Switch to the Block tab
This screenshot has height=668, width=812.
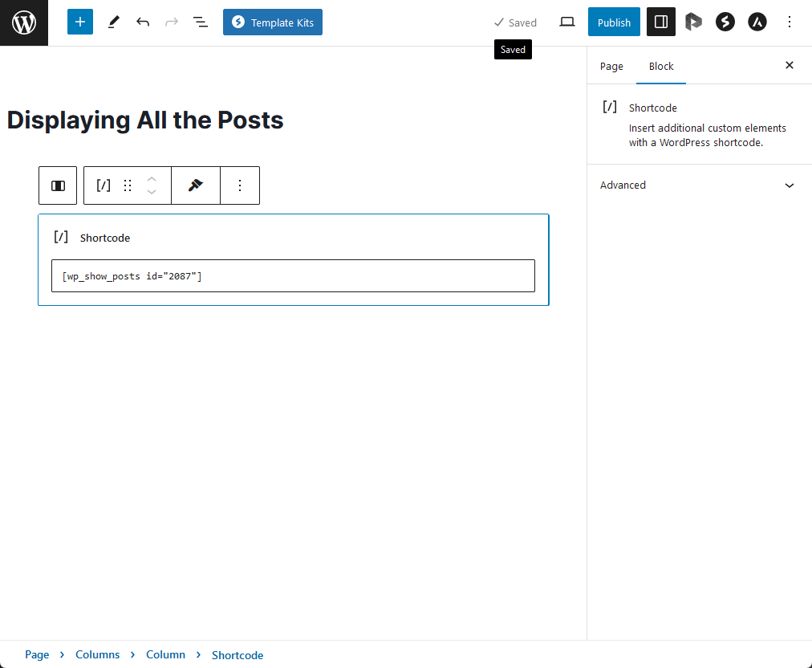[x=661, y=67]
